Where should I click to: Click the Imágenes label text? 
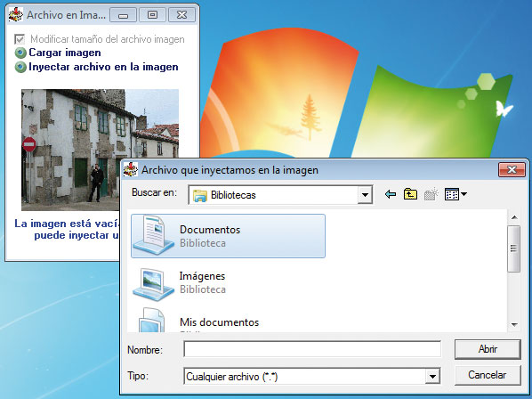click(x=202, y=276)
